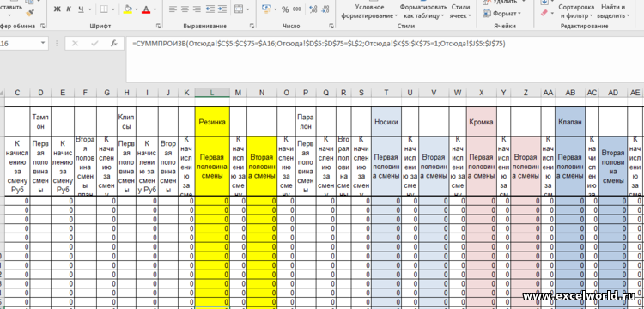644x309 pixels.
Task: Open Найти и выделить menu
Action: [613, 11]
